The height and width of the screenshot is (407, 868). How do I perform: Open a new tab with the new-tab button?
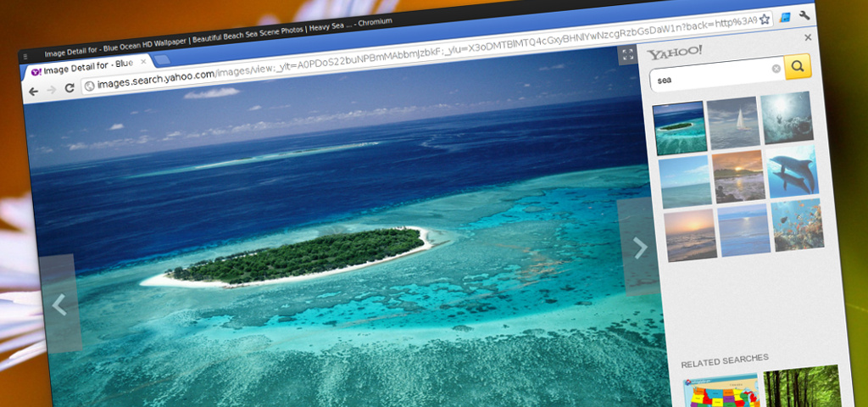162,59
